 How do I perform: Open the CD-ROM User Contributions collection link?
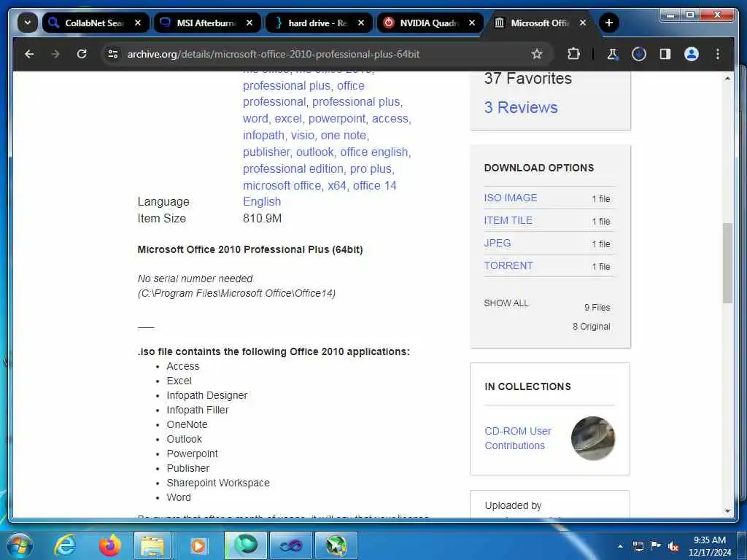point(518,438)
